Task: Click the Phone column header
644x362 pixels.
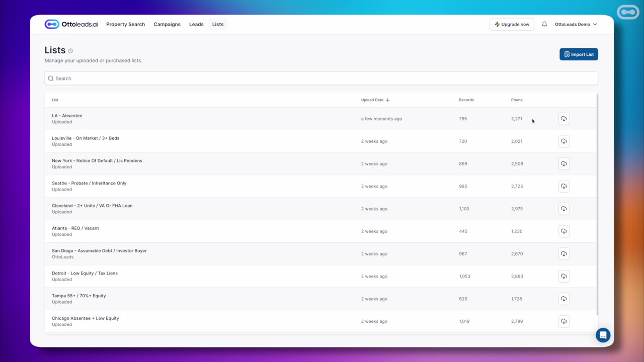Action: [x=517, y=100]
